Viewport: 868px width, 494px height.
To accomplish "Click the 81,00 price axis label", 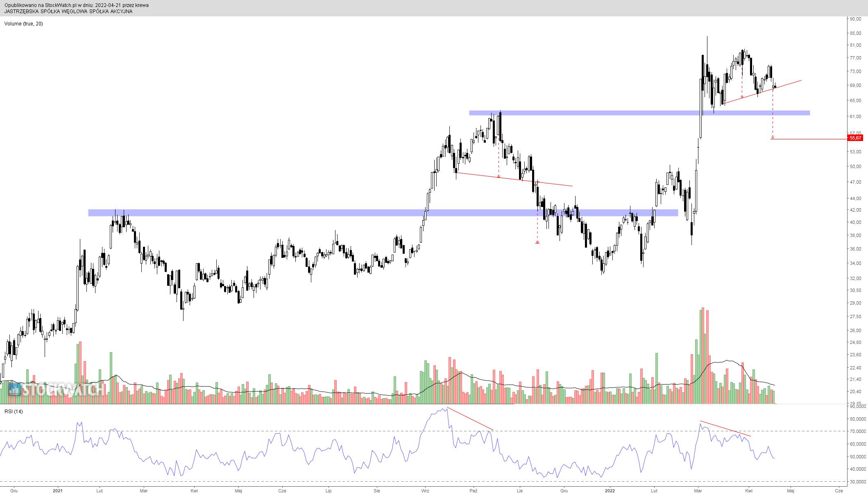I will (855, 46).
